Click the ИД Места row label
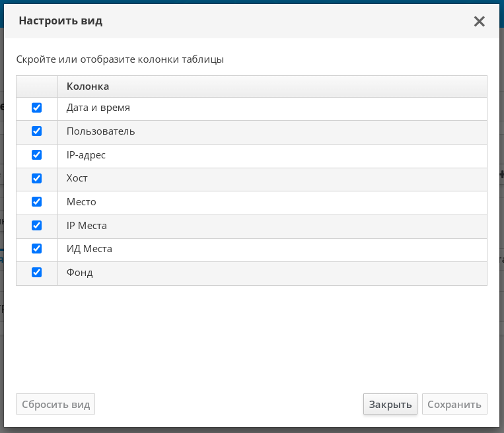 (89, 249)
